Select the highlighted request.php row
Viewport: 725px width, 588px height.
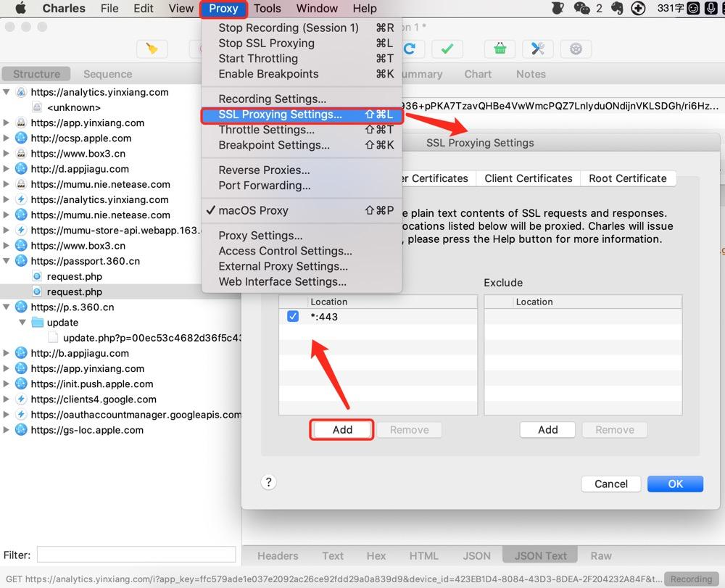[x=120, y=291]
